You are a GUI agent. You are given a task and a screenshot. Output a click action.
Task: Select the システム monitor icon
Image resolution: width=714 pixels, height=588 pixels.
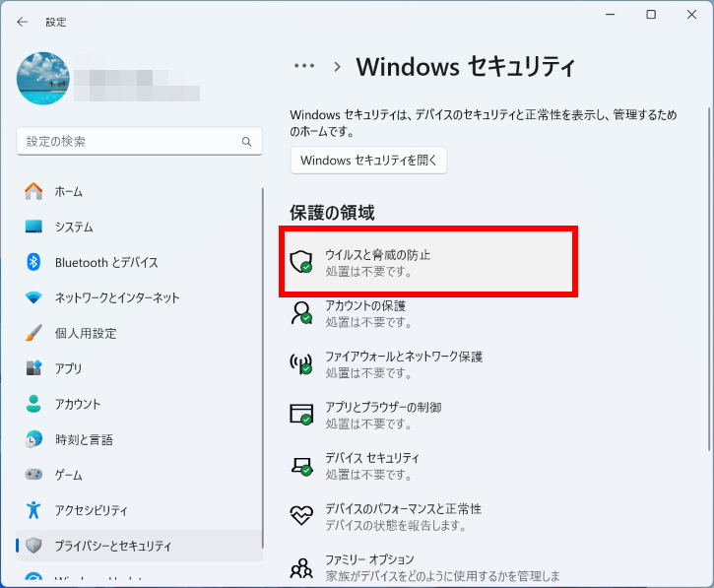(x=33, y=227)
